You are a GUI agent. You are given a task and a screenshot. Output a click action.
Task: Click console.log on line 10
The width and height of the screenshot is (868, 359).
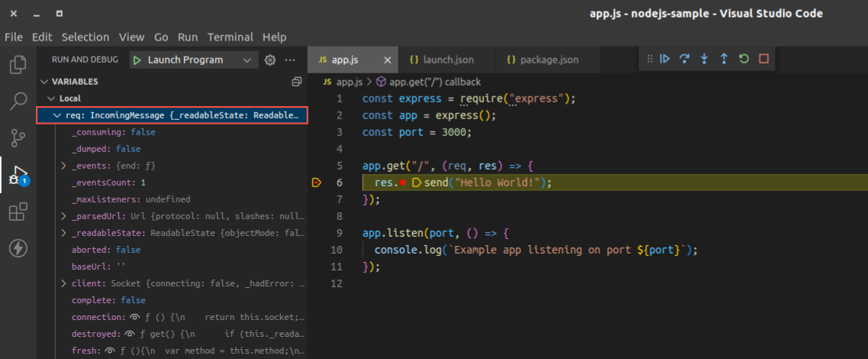408,250
